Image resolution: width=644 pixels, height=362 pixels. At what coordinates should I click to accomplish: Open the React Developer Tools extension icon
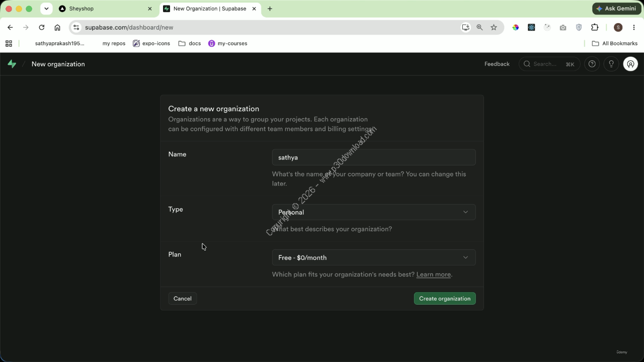[x=531, y=28]
